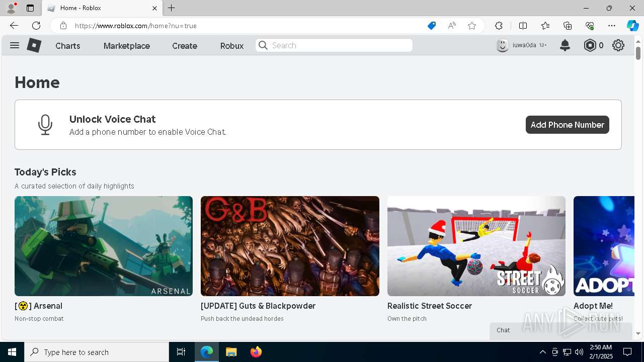
Task: Open Task View on taskbar
Action: coord(181,352)
